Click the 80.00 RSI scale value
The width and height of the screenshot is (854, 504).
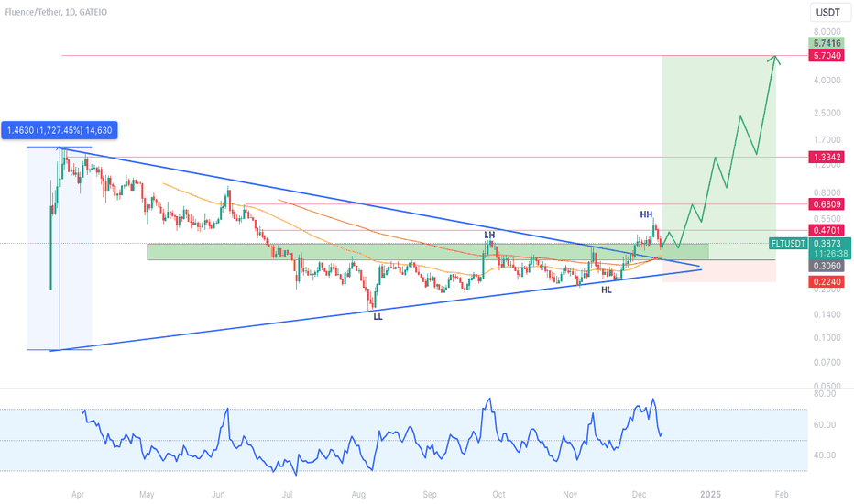pyautogui.click(x=825, y=393)
